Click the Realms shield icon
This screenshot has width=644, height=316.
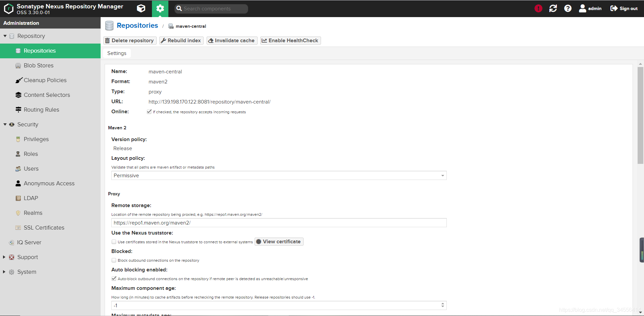pyautogui.click(x=18, y=213)
